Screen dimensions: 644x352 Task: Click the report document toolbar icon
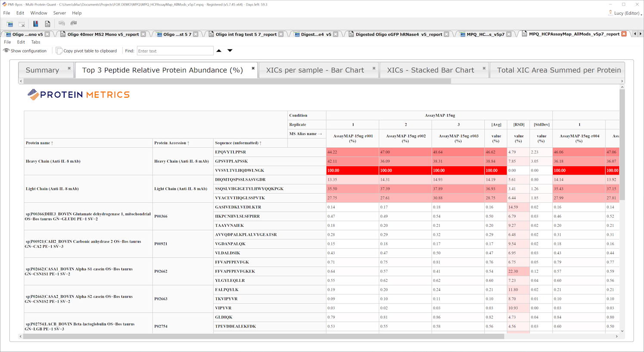tap(47, 24)
